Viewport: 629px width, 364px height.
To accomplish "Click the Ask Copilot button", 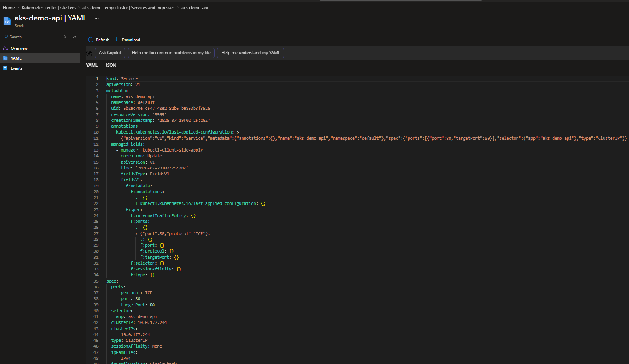I will coord(110,53).
